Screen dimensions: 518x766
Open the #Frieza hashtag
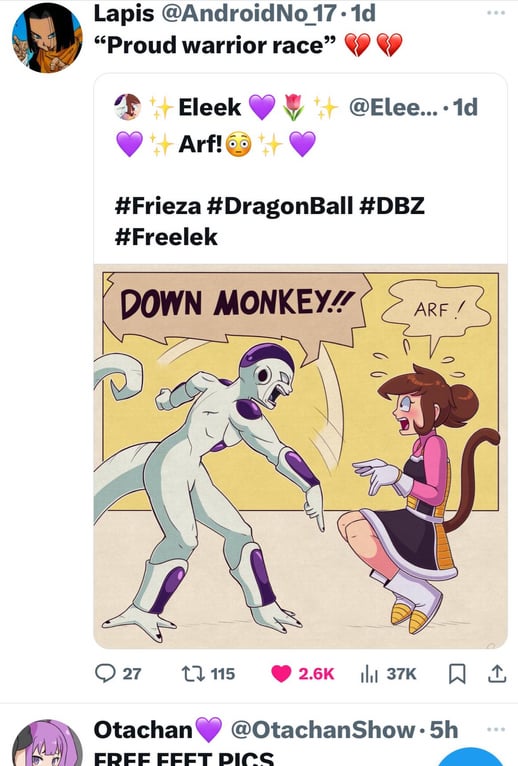tap(158, 206)
